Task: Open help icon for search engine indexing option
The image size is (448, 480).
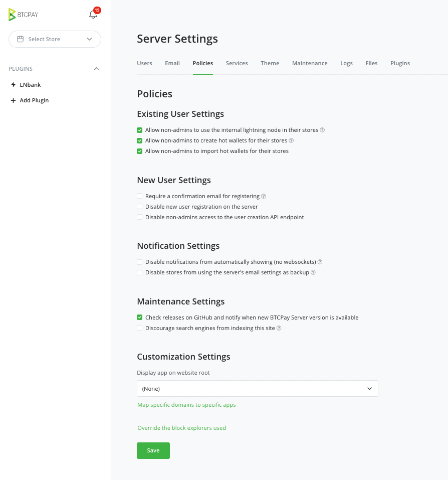Action: (279, 328)
